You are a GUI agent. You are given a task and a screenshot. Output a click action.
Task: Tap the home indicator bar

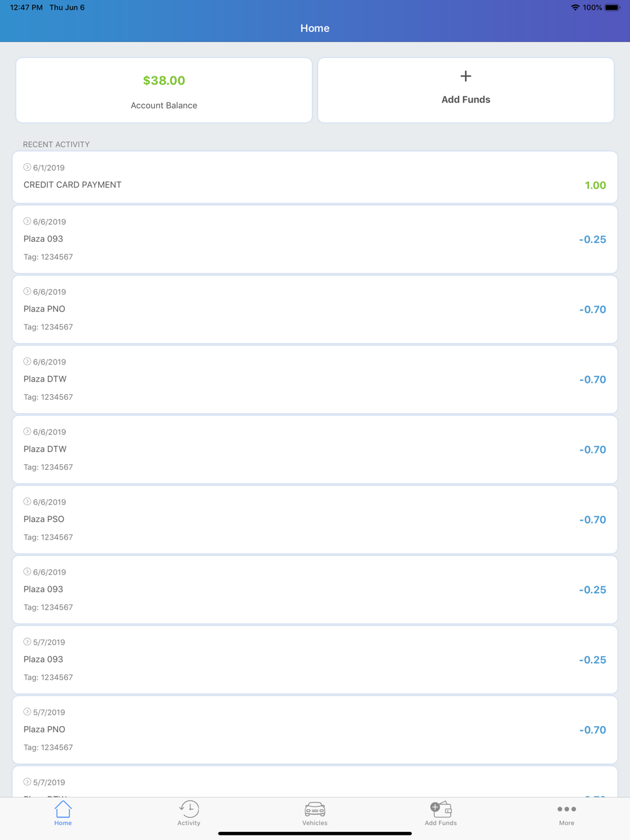click(x=315, y=833)
